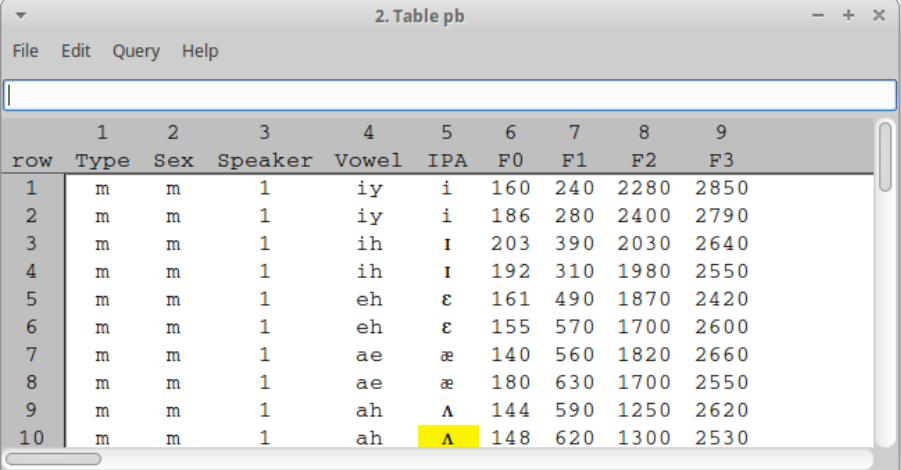901x470 pixels.
Task: Select the F1 column header
Action: pyautogui.click(x=574, y=160)
